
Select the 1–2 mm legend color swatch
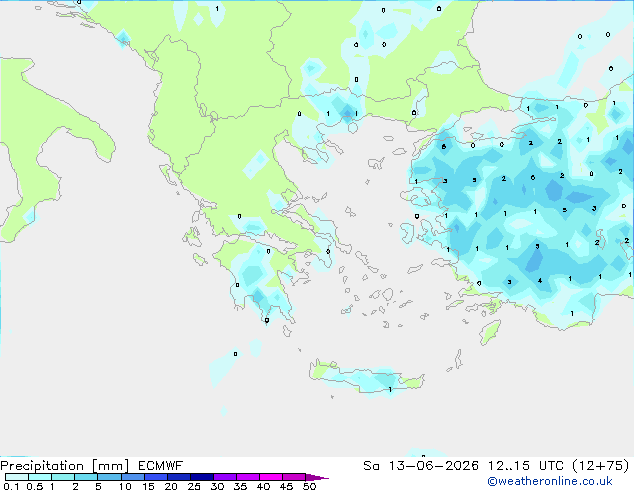63,477
